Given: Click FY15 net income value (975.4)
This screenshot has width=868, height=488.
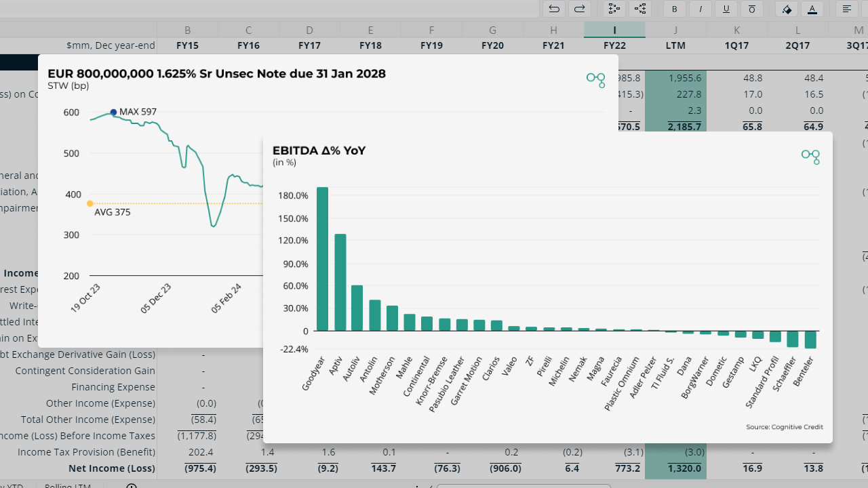Looking at the screenshot, I should coord(200,468).
